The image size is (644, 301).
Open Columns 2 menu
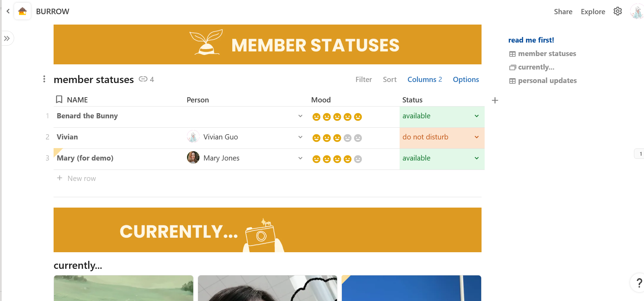point(424,79)
